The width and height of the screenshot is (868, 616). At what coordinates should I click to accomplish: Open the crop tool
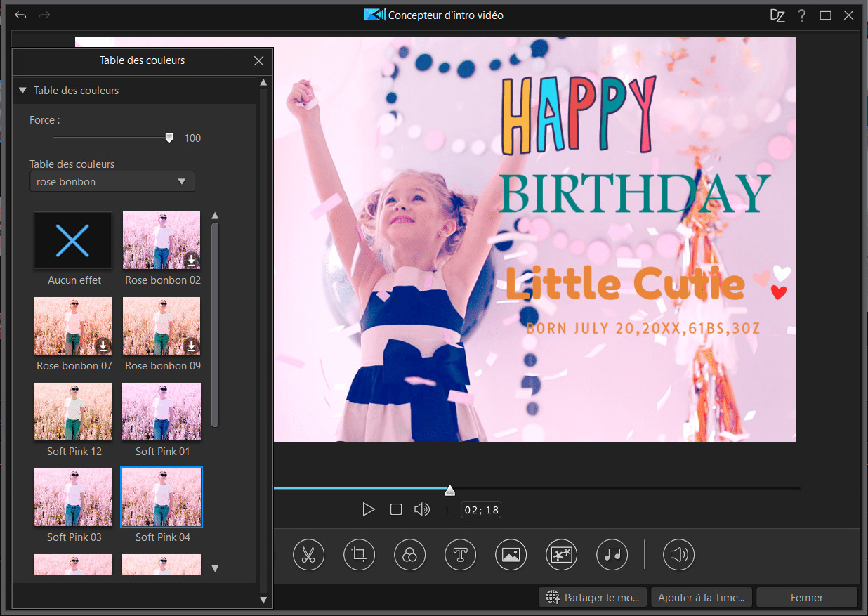(x=359, y=555)
